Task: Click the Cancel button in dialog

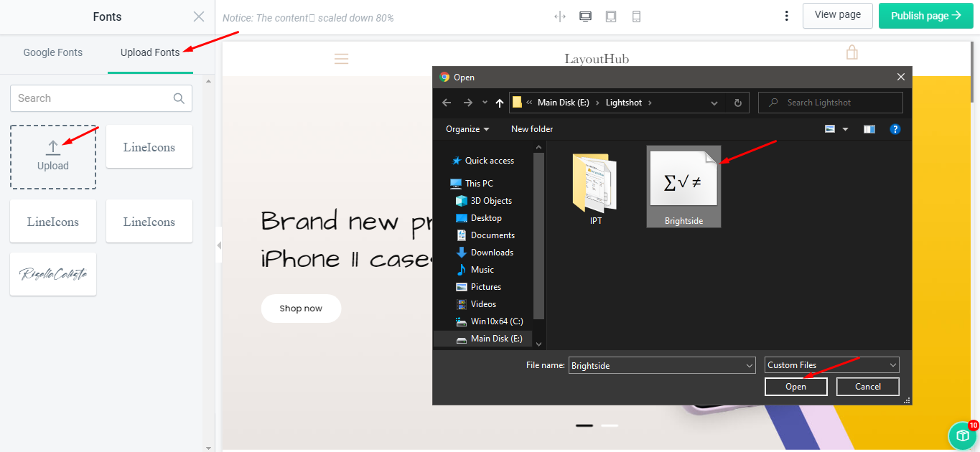Action: 868,387
